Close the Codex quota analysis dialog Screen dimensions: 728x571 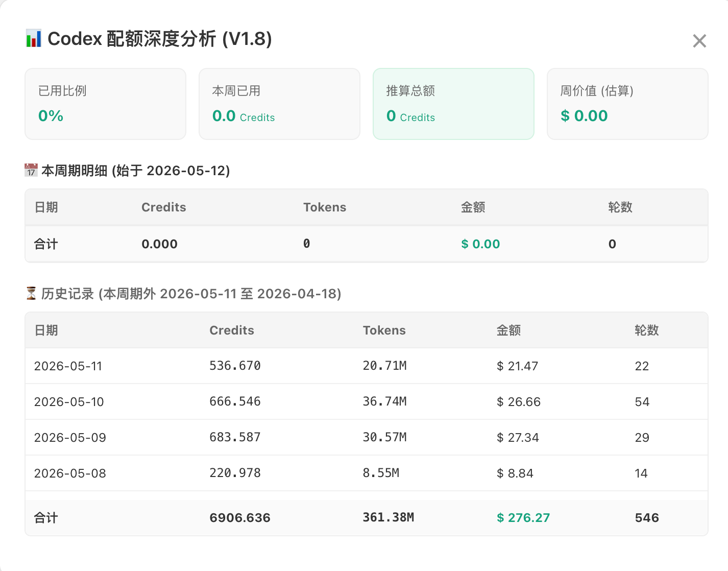(699, 41)
